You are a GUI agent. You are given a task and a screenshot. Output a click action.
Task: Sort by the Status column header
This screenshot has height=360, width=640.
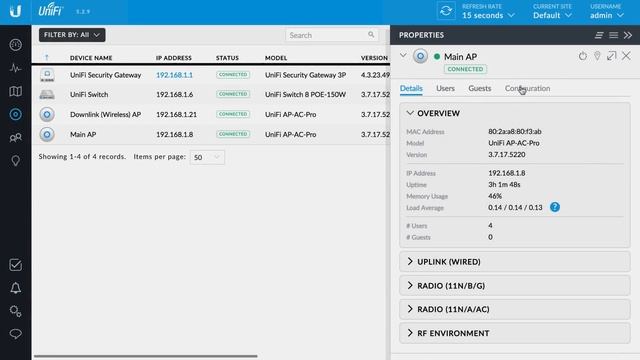[x=227, y=58]
